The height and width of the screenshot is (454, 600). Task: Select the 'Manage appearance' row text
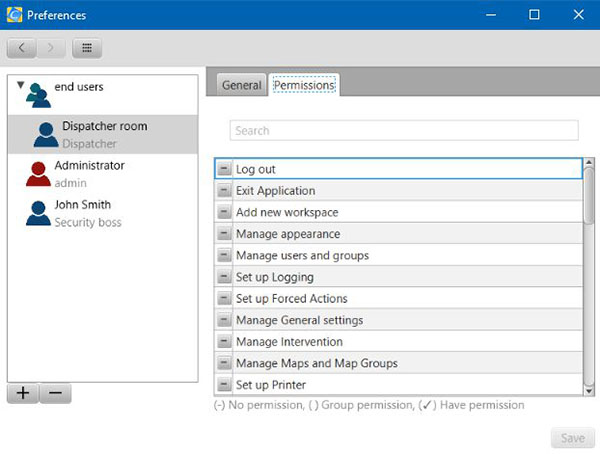coord(288,234)
